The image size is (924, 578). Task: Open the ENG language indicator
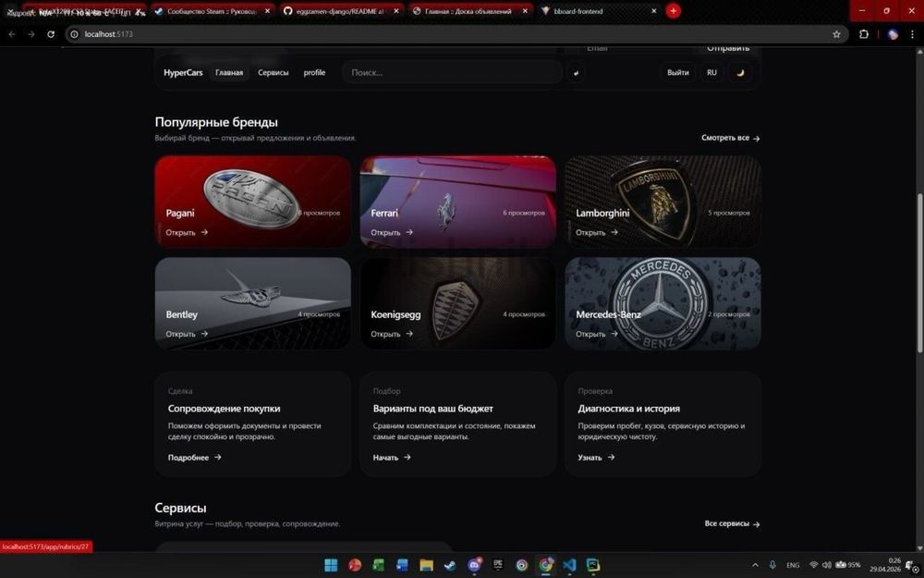coord(793,565)
